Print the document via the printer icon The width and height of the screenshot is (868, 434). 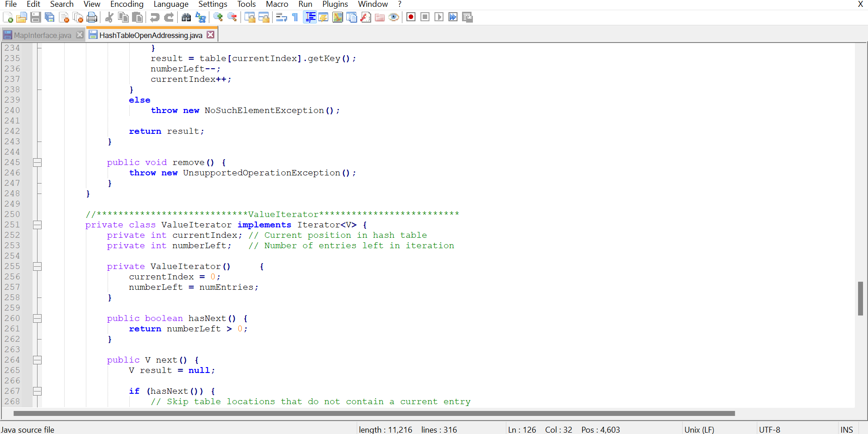pyautogui.click(x=92, y=17)
